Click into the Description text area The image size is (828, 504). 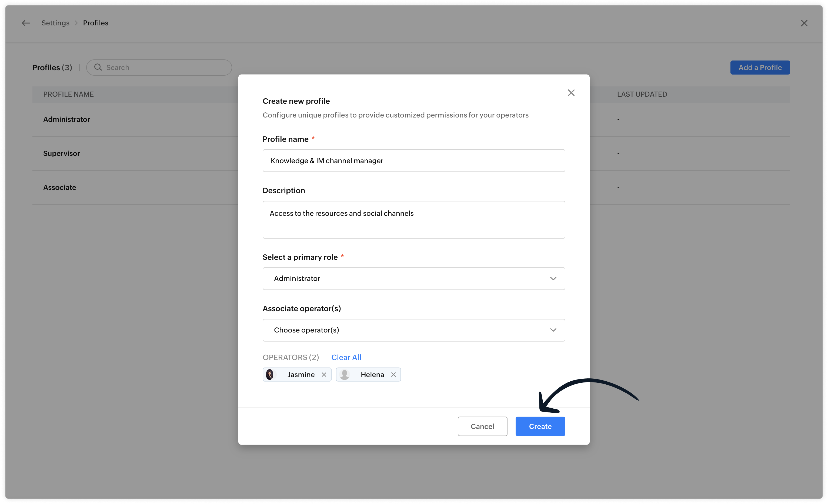tap(413, 220)
